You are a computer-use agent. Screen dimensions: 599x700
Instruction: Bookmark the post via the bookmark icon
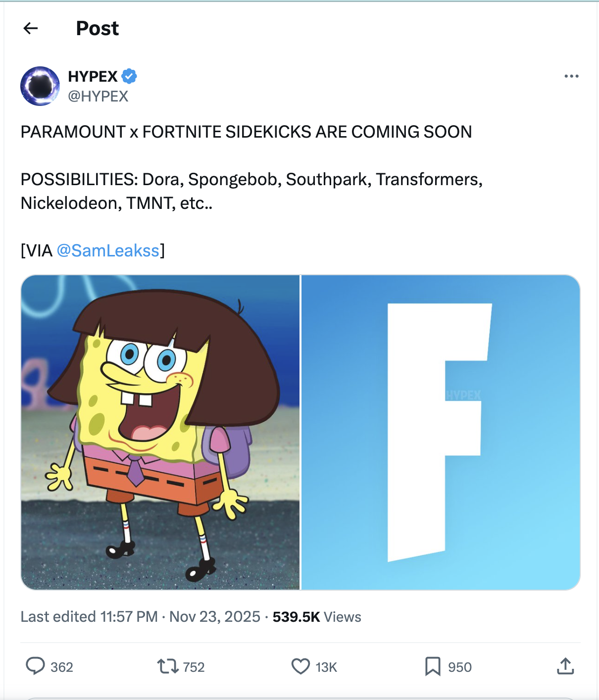pyautogui.click(x=433, y=667)
